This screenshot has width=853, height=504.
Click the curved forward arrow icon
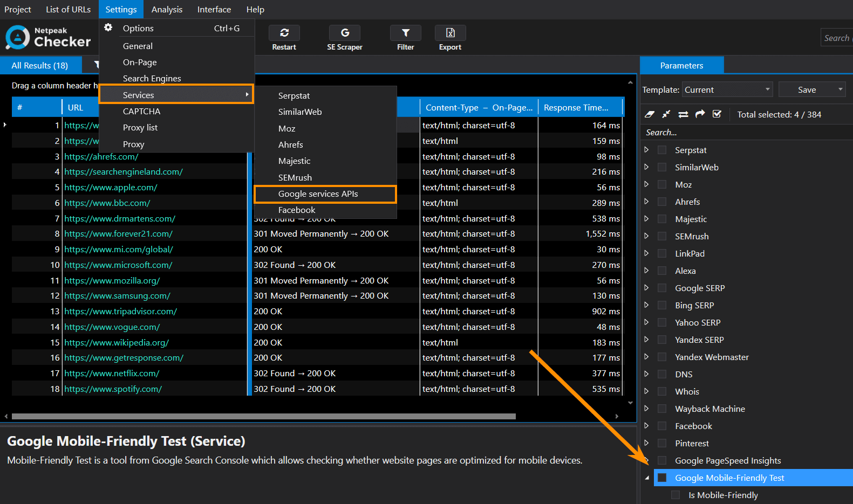[x=700, y=114]
